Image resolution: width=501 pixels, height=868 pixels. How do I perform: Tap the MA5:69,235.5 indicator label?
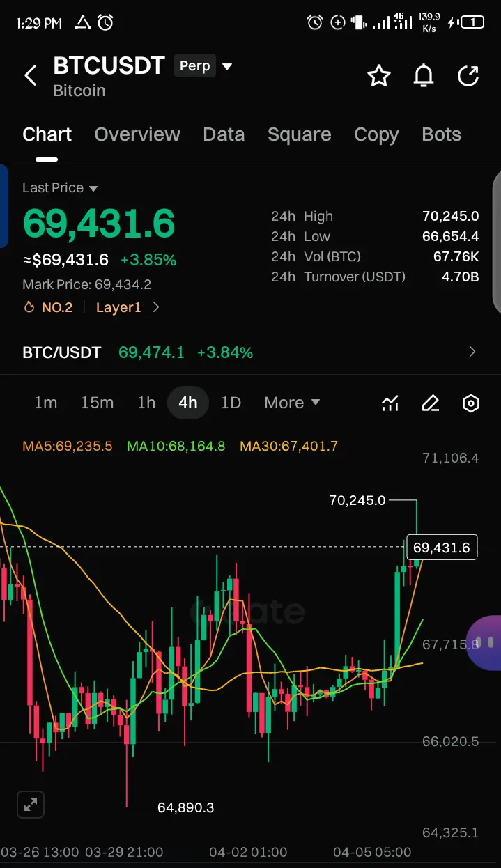[67, 446]
